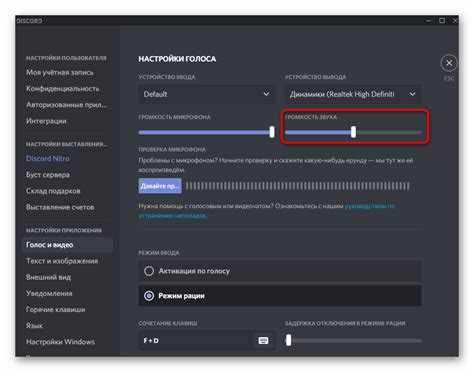Open Моя учётная запись settings

[x=60, y=72]
